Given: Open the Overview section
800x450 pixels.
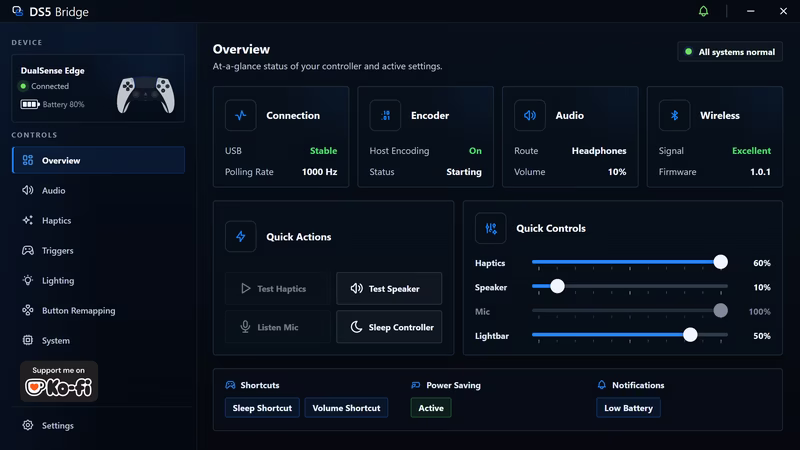Looking at the screenshot, I should pos(98,160).
